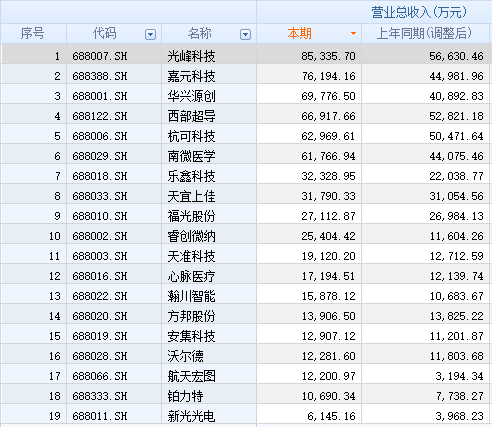Click stock code 688020.SH
Image resolution: width=492 pixels, height=427 pixels.
pos(100,316)
